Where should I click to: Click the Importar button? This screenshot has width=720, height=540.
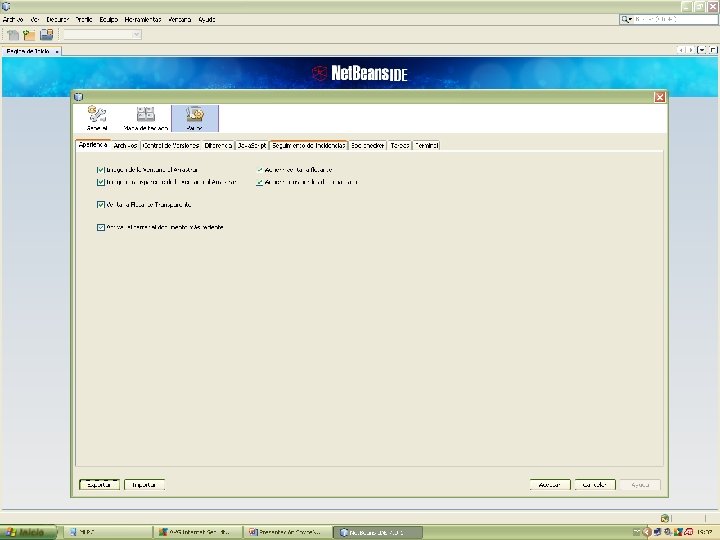[x=144, y=485]
